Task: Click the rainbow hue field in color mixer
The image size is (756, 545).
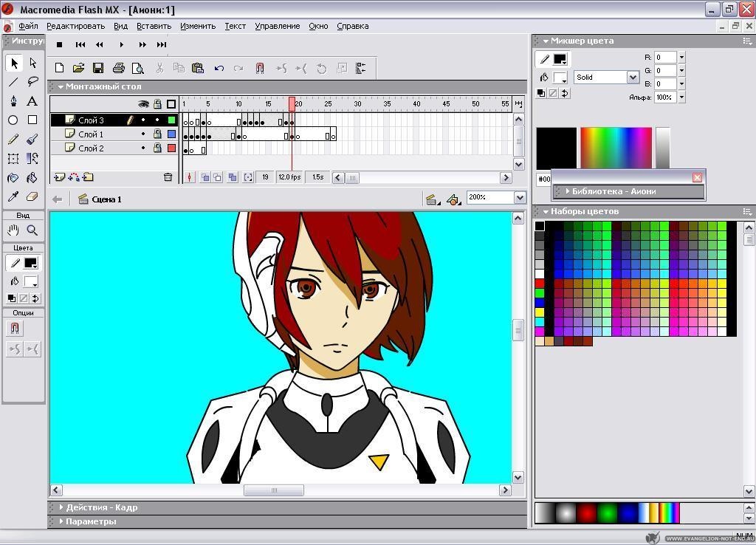Action: (x=616, y=148)
